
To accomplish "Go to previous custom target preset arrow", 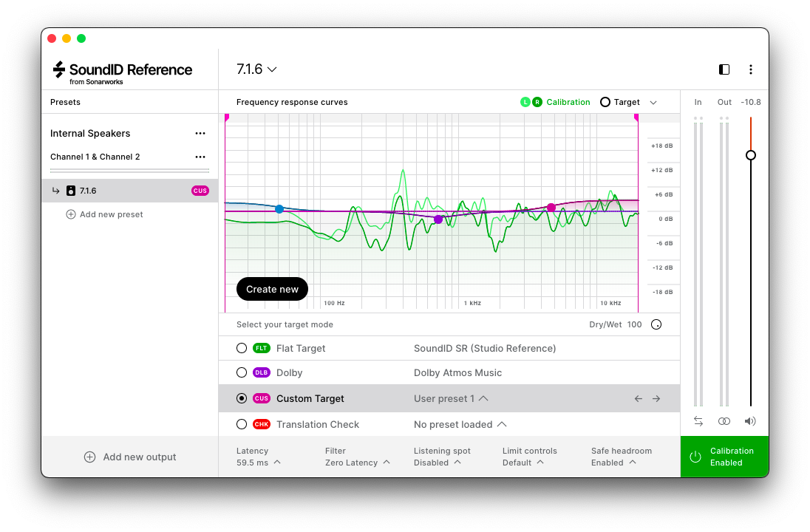I will tap(639, 399).
